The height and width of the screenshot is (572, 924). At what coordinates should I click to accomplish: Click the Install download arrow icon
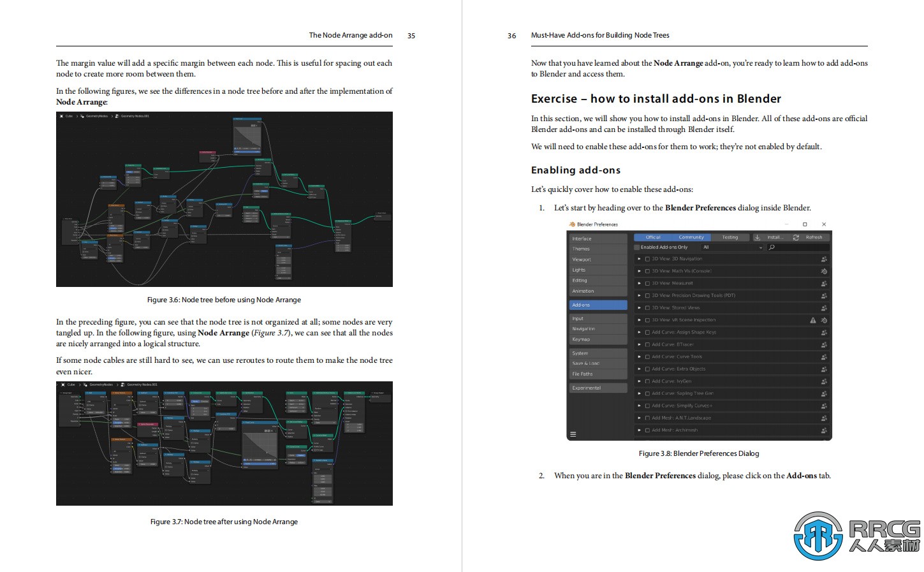pyautogui.click(x=757, y=237)
